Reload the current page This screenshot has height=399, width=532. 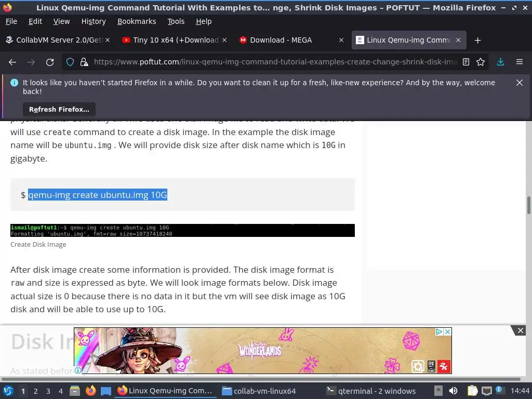click(x=50, y=62)
